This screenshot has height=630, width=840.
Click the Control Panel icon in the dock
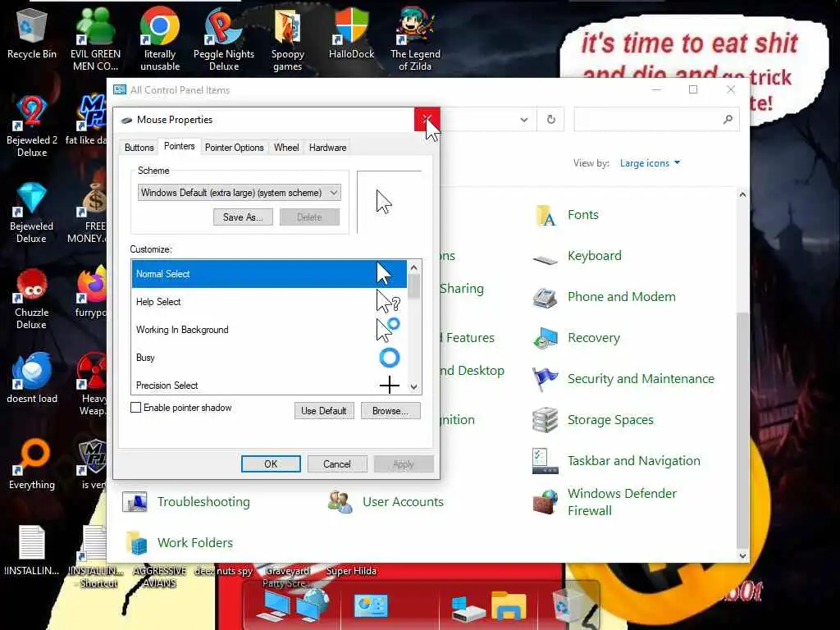(371, 606)
